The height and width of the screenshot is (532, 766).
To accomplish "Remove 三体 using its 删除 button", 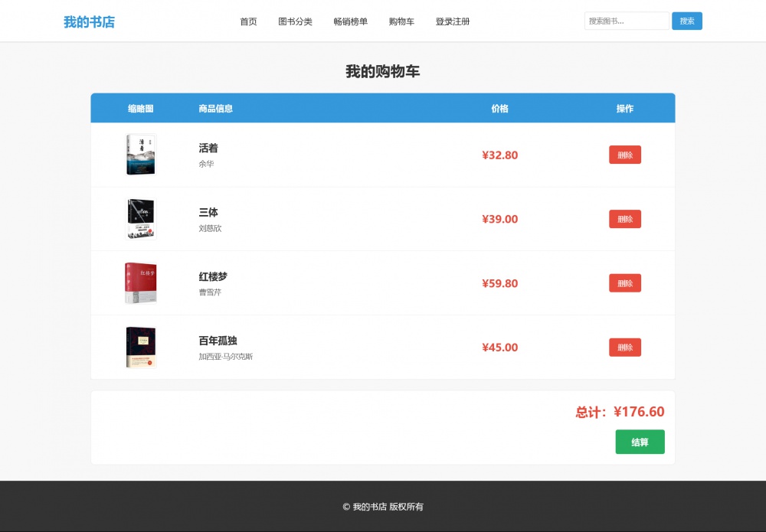I will (624, 219).
